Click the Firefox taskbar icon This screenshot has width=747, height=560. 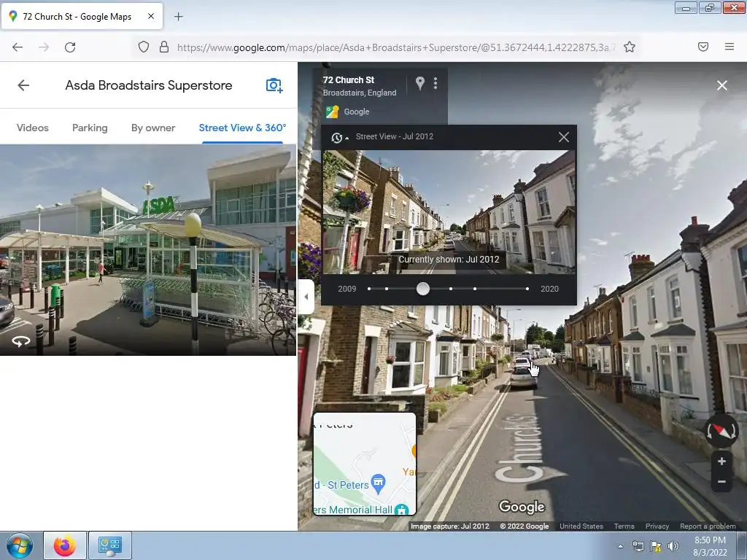click(65, 545)
